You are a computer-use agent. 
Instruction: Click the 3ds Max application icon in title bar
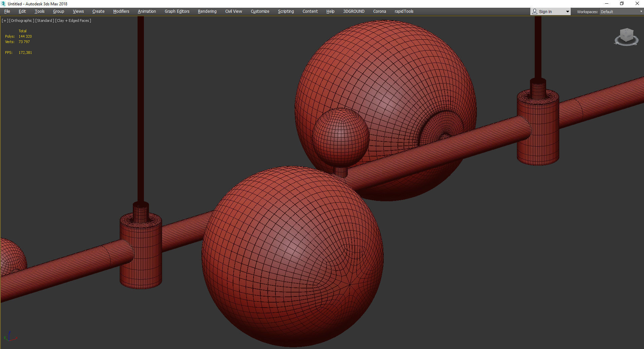[4, 4]
